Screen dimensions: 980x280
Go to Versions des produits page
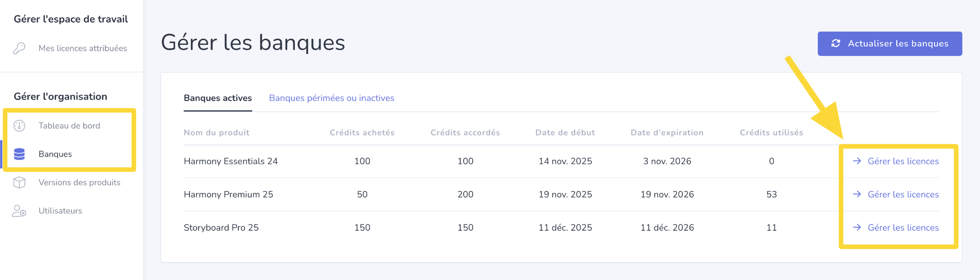[x=79, y=182]
